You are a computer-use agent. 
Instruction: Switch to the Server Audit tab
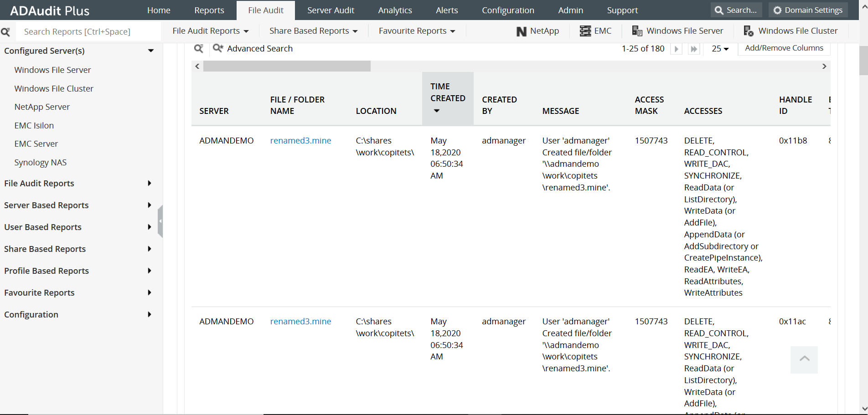coord(331,10)
